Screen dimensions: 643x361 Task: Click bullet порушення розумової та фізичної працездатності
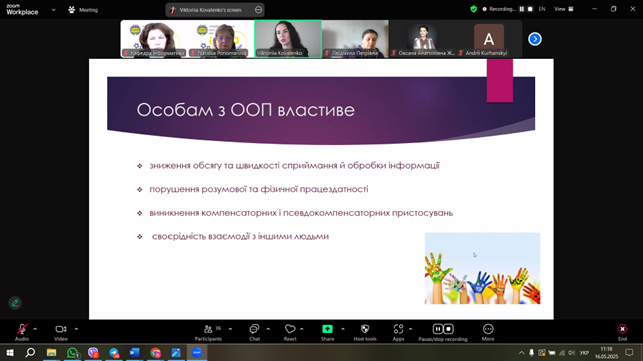(259, 189)
